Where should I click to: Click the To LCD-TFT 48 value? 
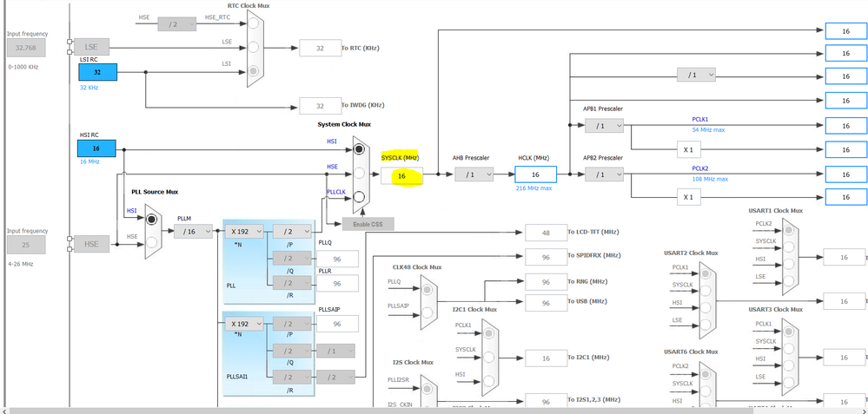pos(546,233)
